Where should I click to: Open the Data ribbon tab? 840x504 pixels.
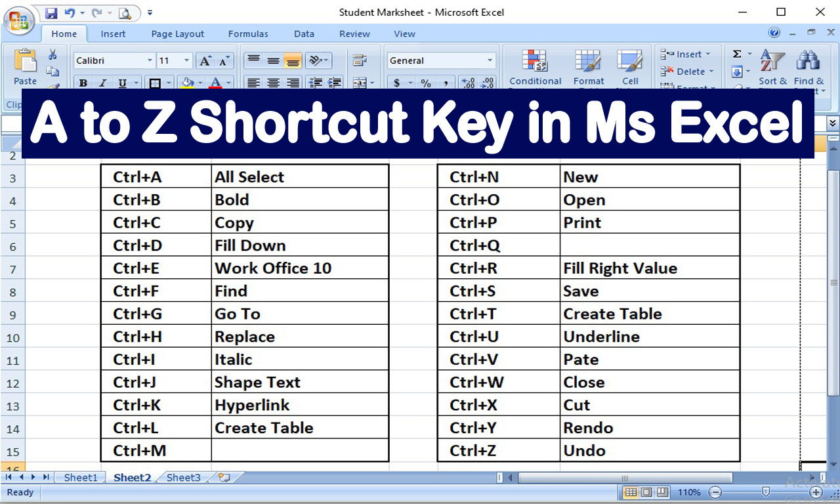[x=304, y=34]
